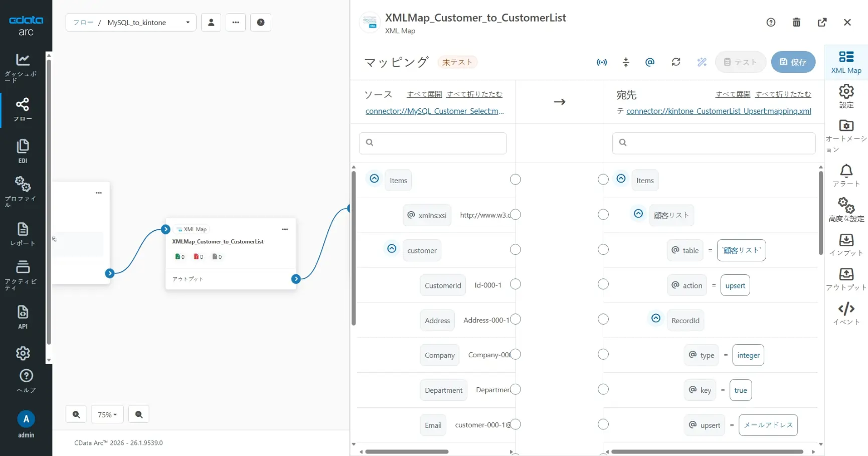
Task: Select the destination action row circle
Action: pos(603,284)
